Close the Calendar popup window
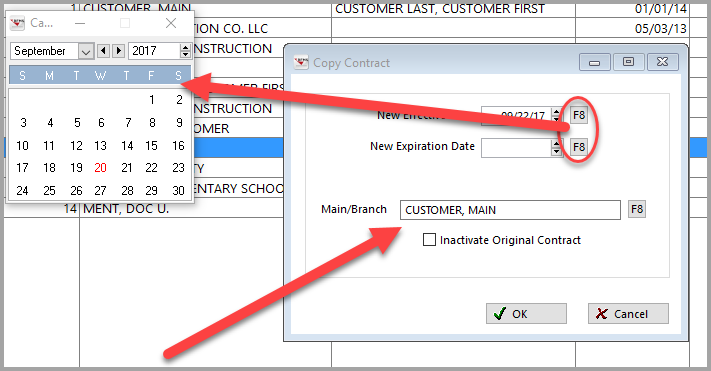 tap(171, 23)
